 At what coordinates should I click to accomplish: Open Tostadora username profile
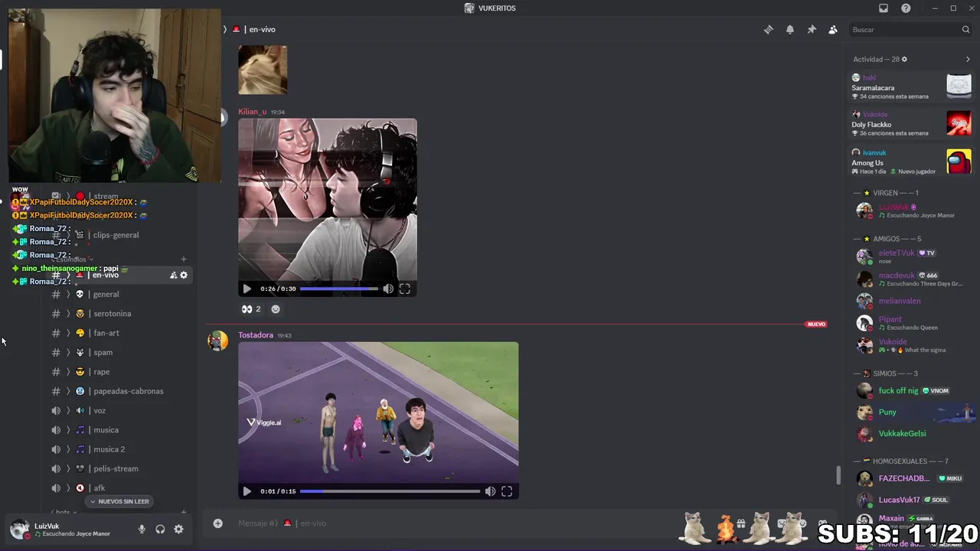[255, 335]
